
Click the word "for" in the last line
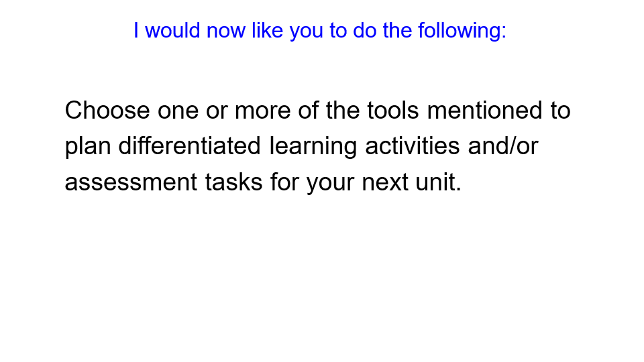tap(285, 182)
